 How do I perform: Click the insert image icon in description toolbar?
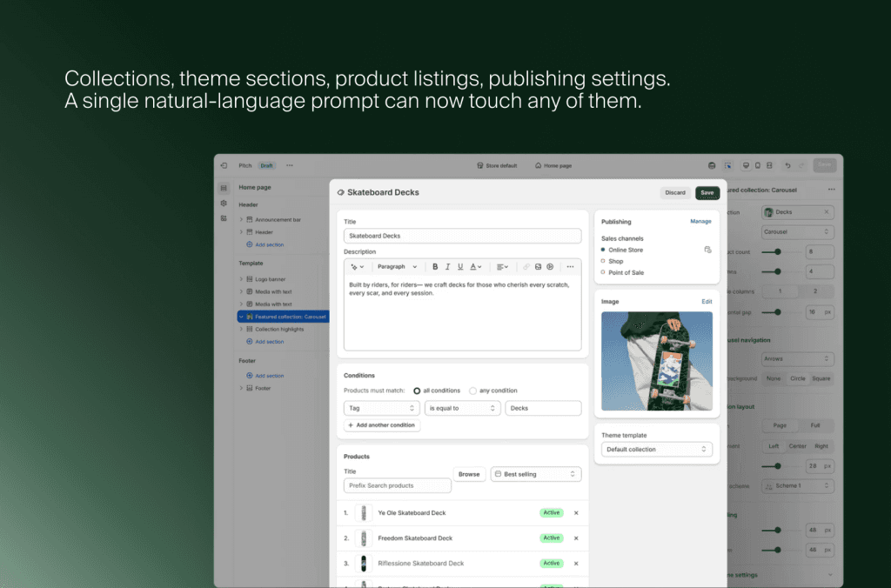(x=538, y=267)
